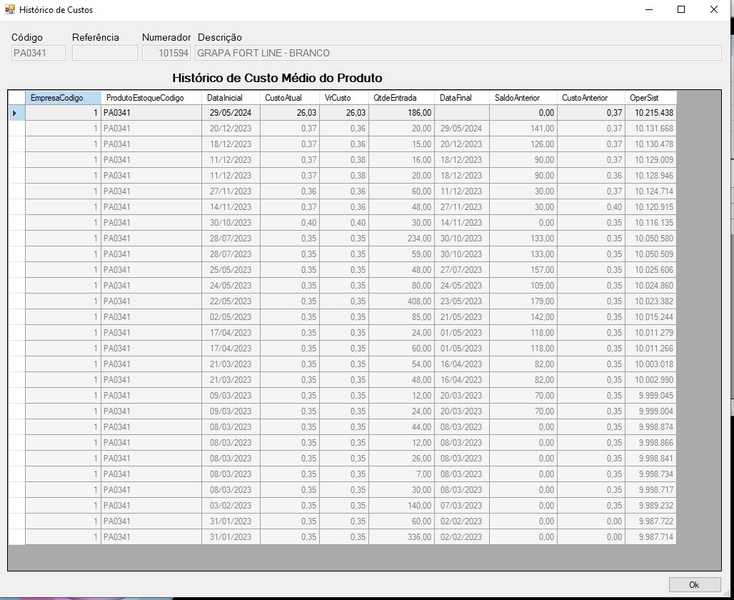Select OperSist cell 10.002.990
This screenshot has width=734, height=600.
click(651, 380)
